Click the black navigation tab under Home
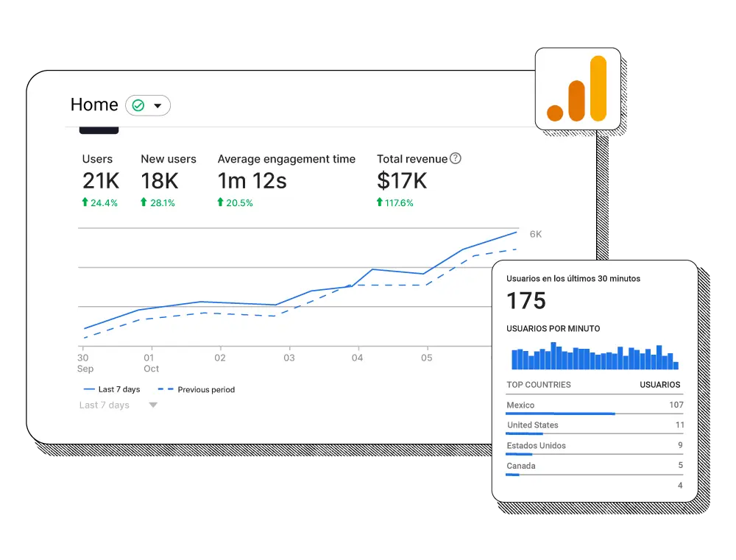This screenshot has width=736, height=560. tap(99, 131)
